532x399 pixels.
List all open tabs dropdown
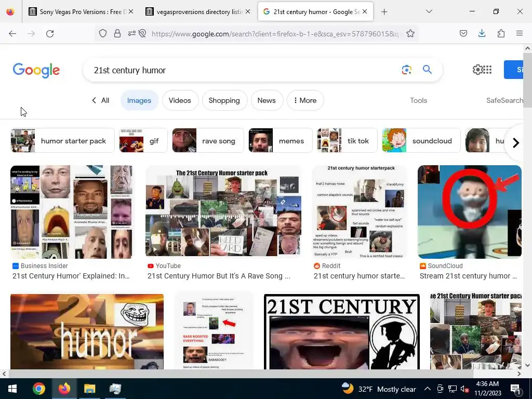click(429, 11)
